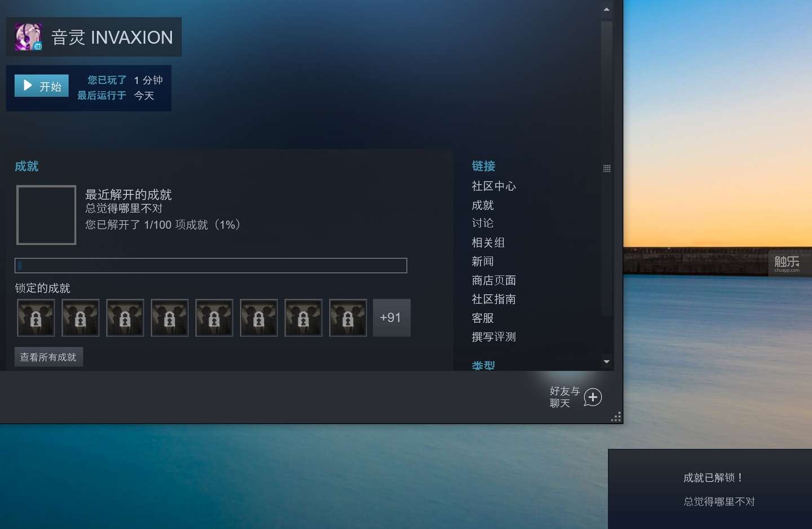Open the recently unlocked achievement thumbnail
This screenshot has height=529, width=812.
pyautogui.click(x=46, y=215)
